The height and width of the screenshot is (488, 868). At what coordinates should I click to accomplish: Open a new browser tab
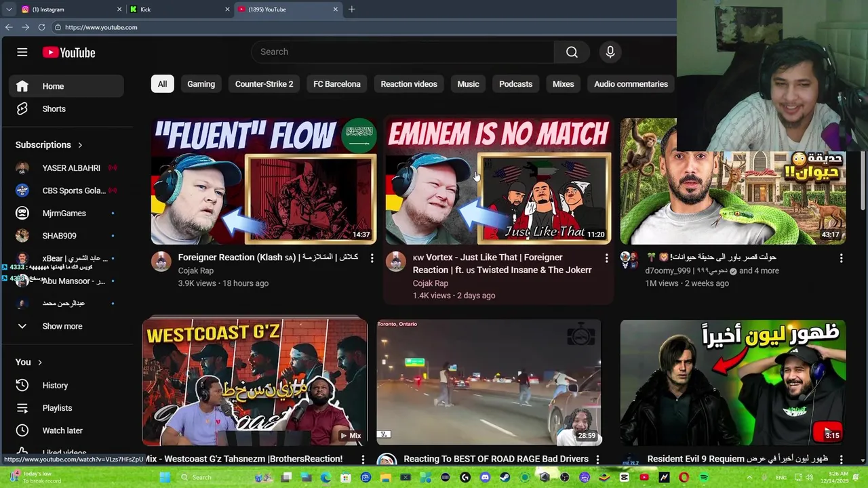tap(351, 9)
